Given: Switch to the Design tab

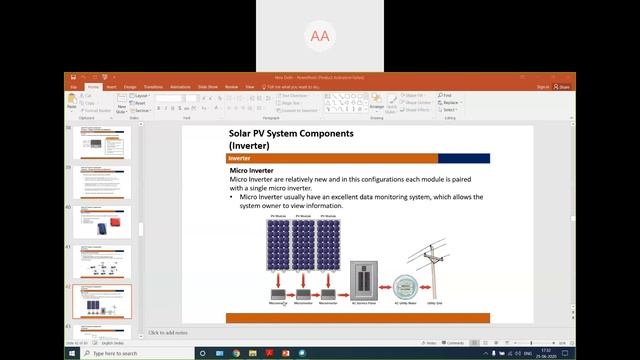Looking at the screenshot, I should (130, 87).
